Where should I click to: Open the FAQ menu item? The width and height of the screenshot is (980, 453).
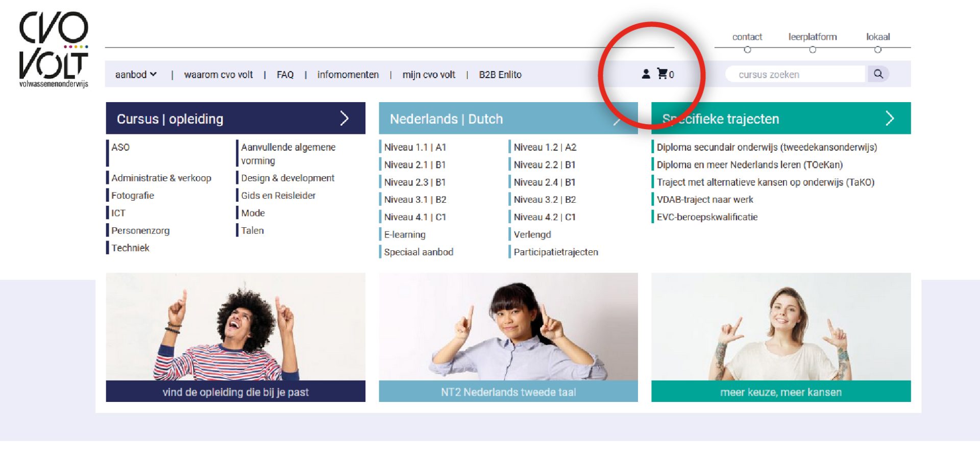[x=285, y=75]
